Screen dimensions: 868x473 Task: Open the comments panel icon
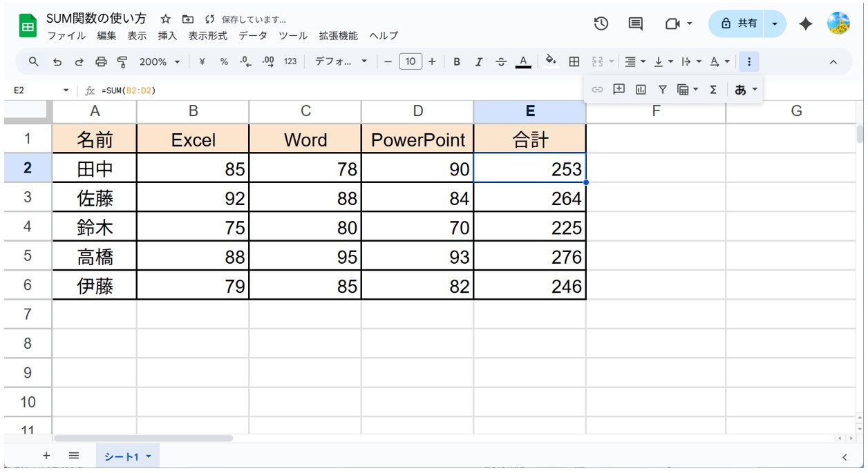635,23
